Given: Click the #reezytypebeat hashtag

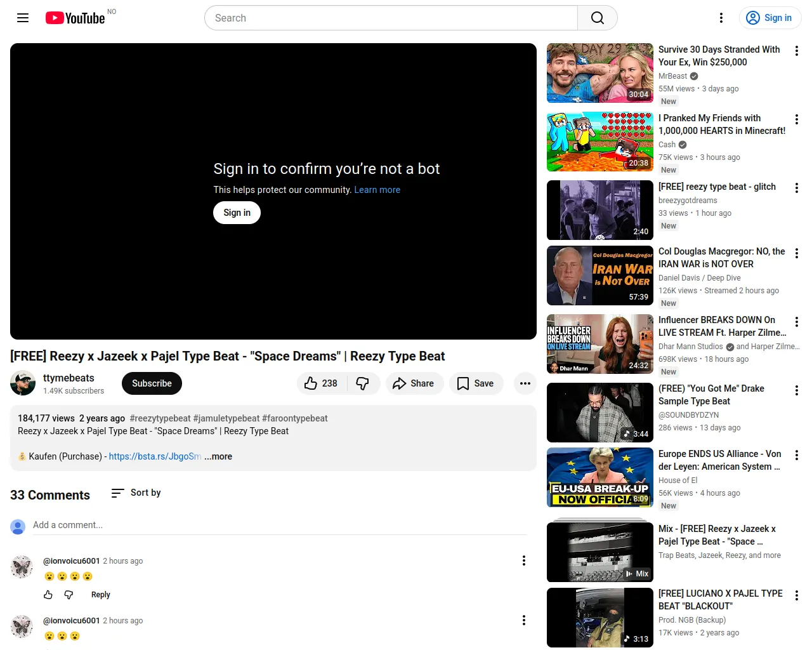Looking at the screenshot, I should (159, 418).
